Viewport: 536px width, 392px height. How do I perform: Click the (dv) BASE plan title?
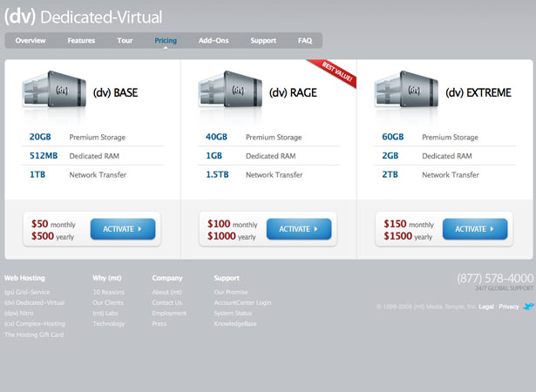click(116, 92)
